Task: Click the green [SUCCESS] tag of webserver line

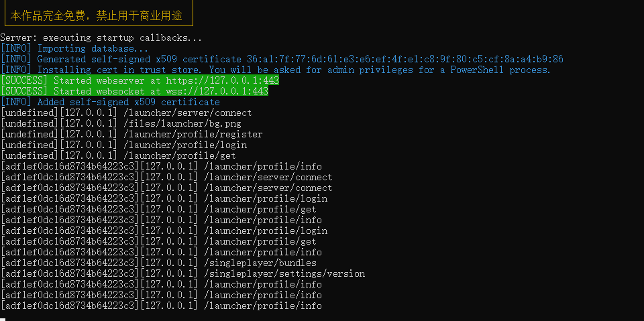Action: coord(24,81)
